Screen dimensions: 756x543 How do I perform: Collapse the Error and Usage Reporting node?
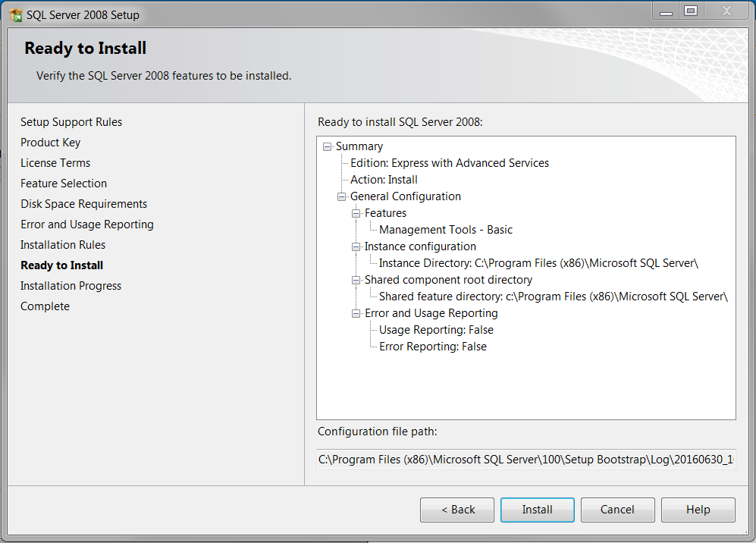356,313
